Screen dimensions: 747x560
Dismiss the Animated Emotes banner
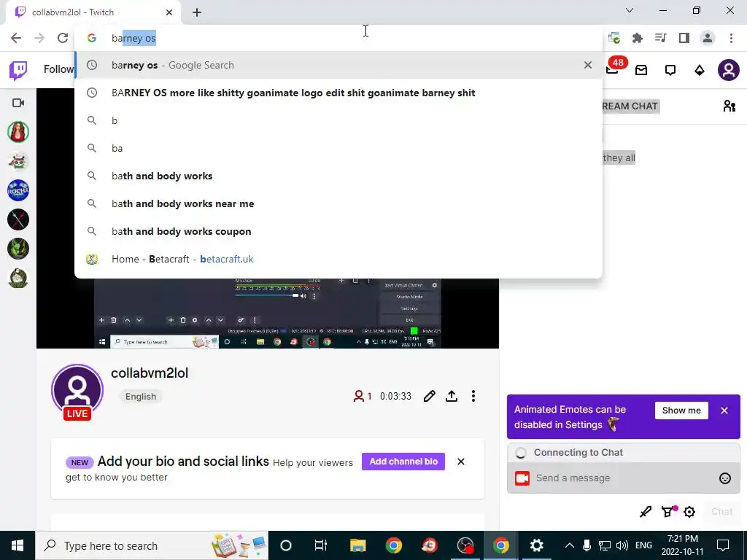pos(724,411)
